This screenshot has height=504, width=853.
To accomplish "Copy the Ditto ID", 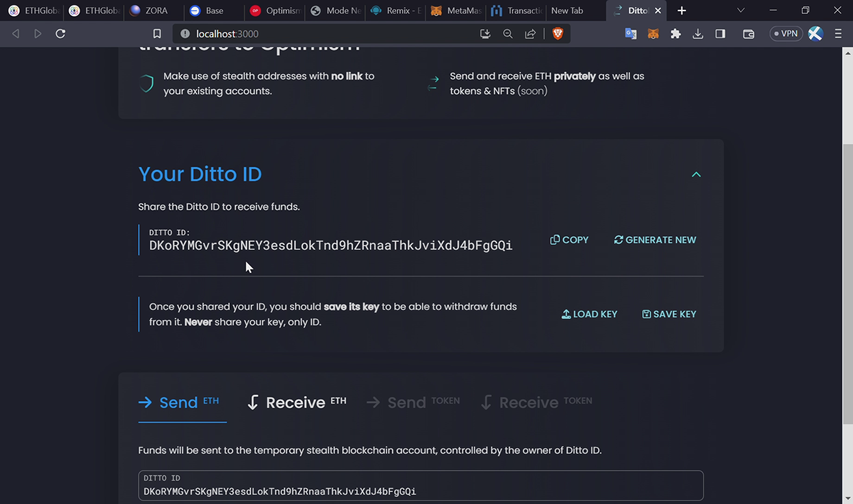I will (569, 240).
